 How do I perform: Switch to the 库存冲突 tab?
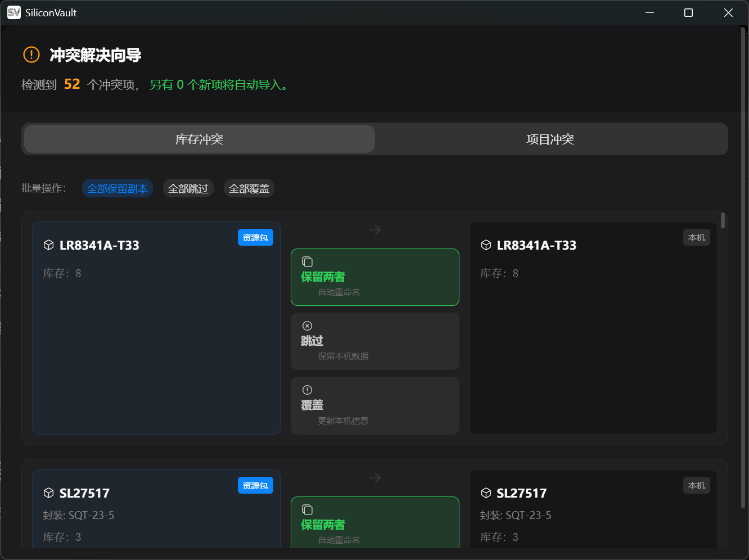coord(199,139)
